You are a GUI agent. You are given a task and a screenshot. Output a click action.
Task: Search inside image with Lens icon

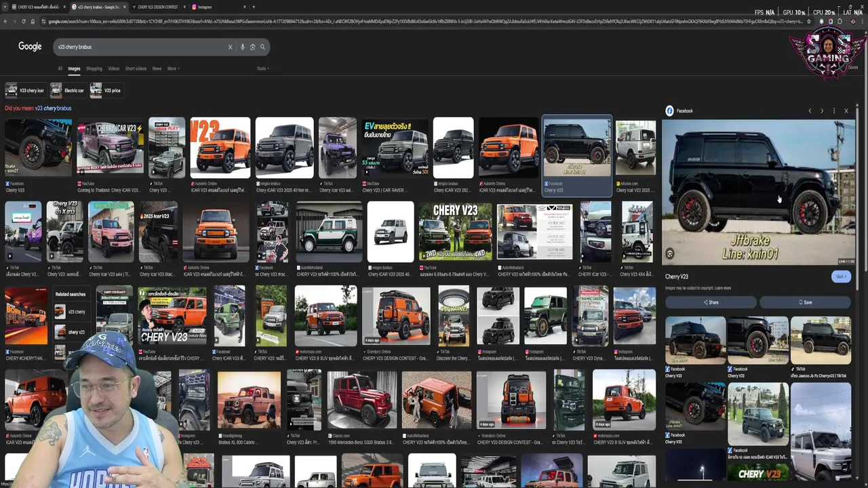(x=670, y=253)
